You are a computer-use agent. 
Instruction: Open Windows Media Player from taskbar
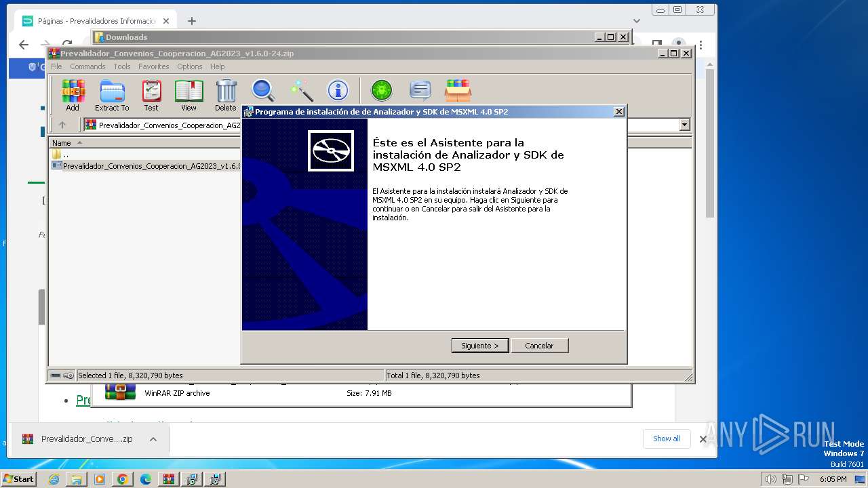(x=100, y=479)
